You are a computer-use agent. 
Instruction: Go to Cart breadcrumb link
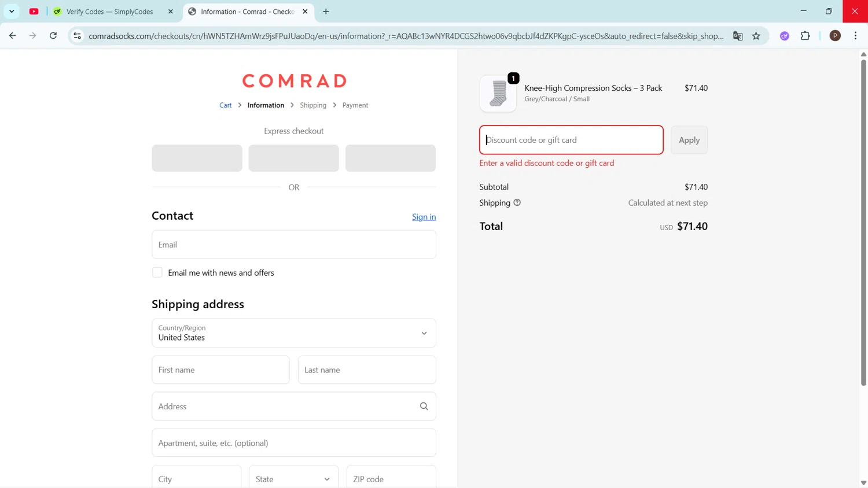225,105
